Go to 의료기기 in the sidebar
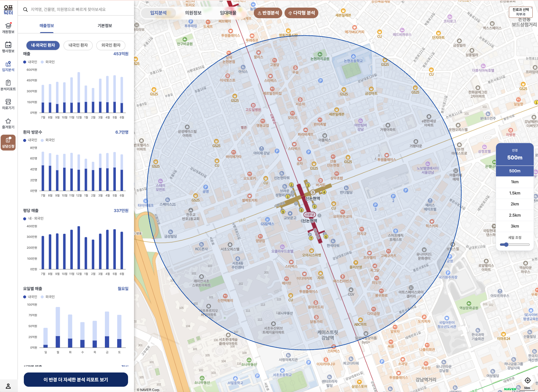The width and height of the screenshot is (538, 392). click(8, 104)
